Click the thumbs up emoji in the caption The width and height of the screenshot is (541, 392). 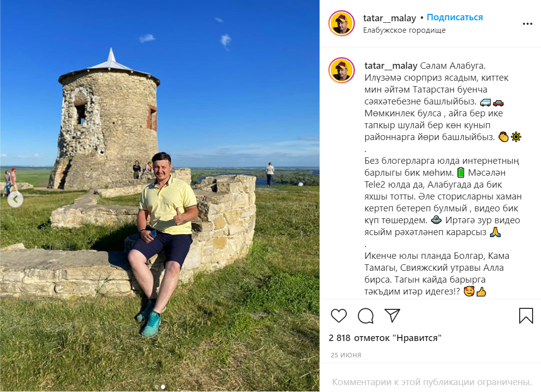point(482,292)
